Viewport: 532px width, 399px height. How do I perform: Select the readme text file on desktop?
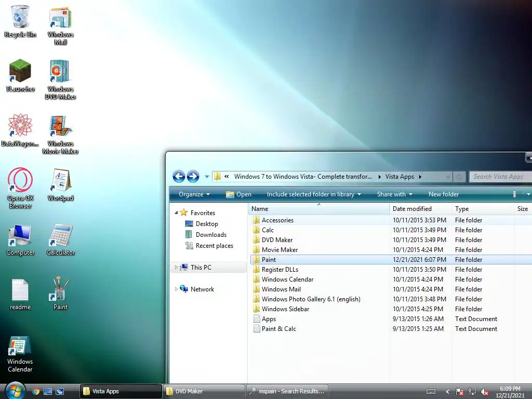click(x=20, y=294)
